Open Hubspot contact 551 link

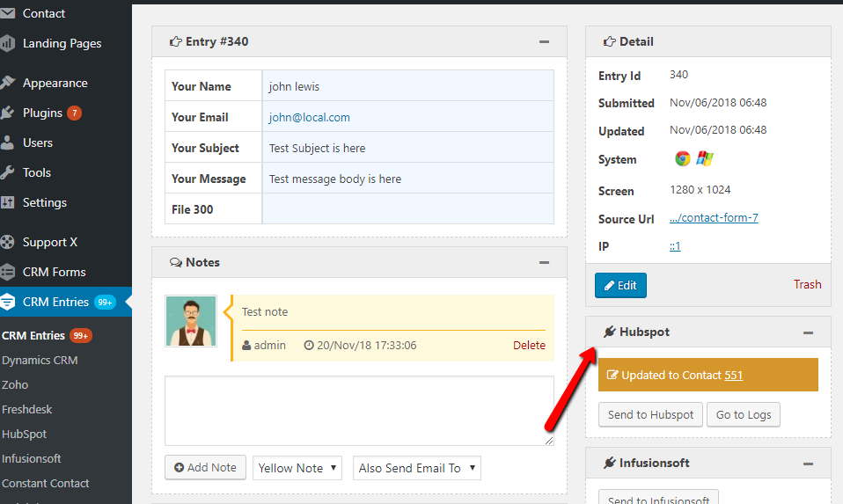click(733, 375)
